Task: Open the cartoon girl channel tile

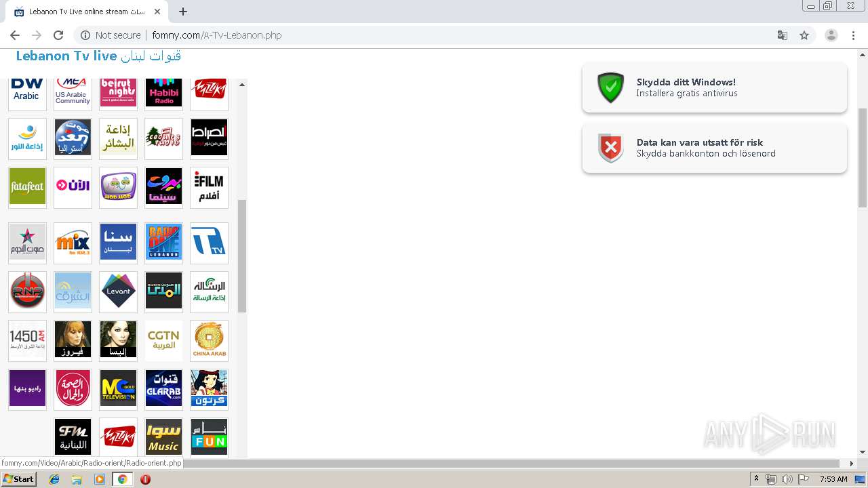Action: 209,389
